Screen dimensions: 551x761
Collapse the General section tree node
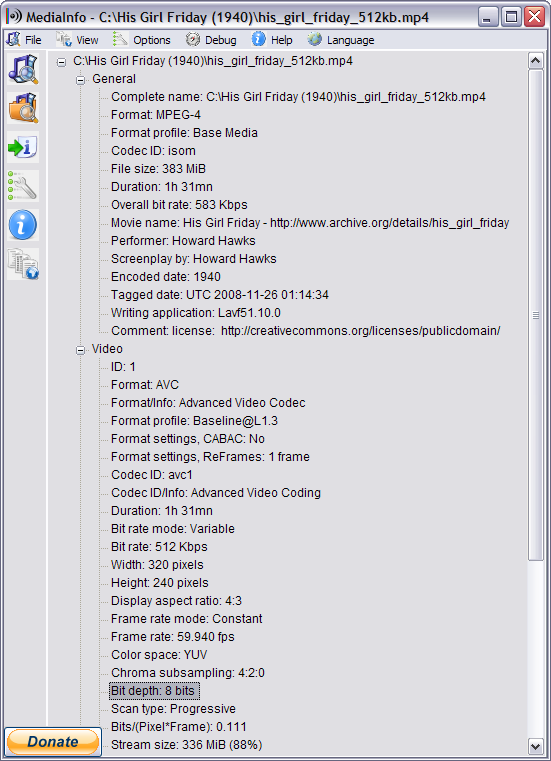point(81,80)
